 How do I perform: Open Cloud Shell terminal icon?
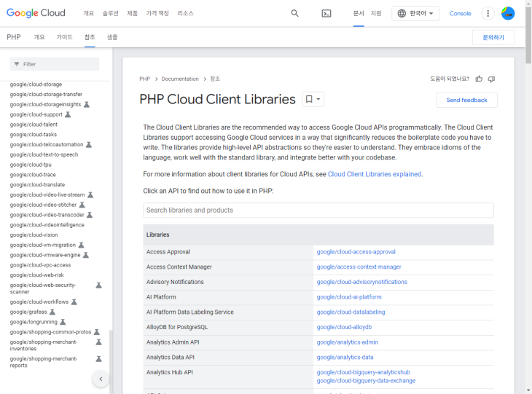pos(326,13)
